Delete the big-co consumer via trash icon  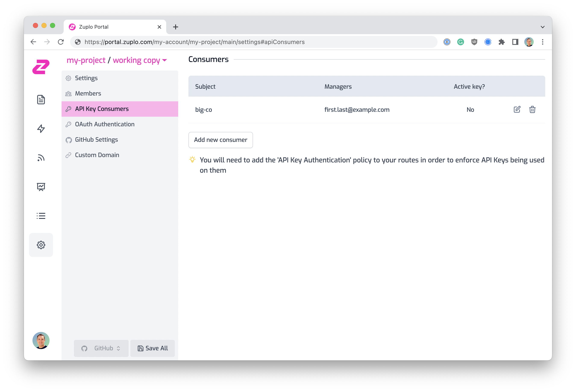point(532,109)
